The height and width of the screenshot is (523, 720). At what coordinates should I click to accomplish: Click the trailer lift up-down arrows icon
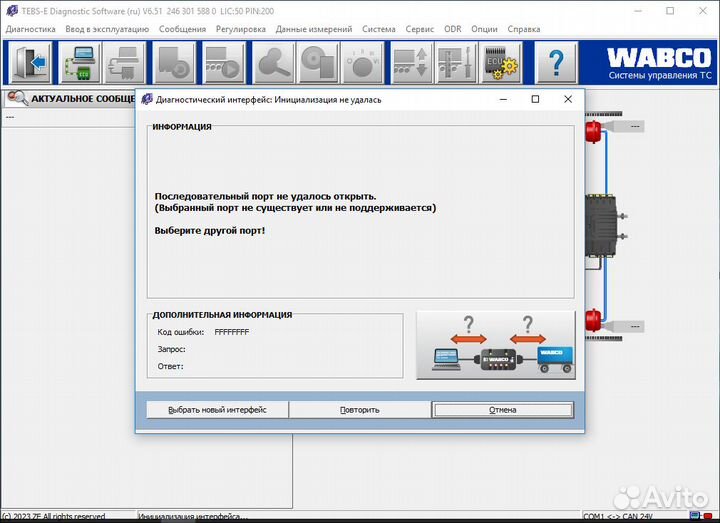(x=411, y=62)
